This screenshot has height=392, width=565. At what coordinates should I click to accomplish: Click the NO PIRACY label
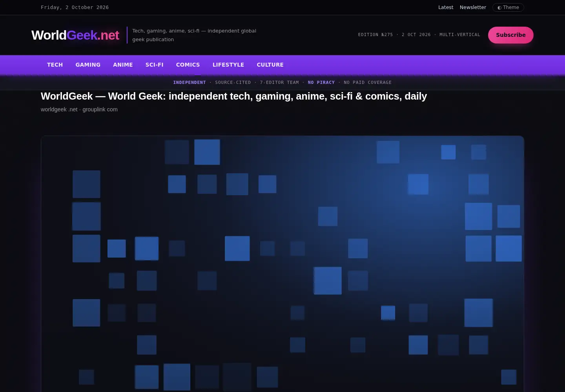tap(321, 82)
